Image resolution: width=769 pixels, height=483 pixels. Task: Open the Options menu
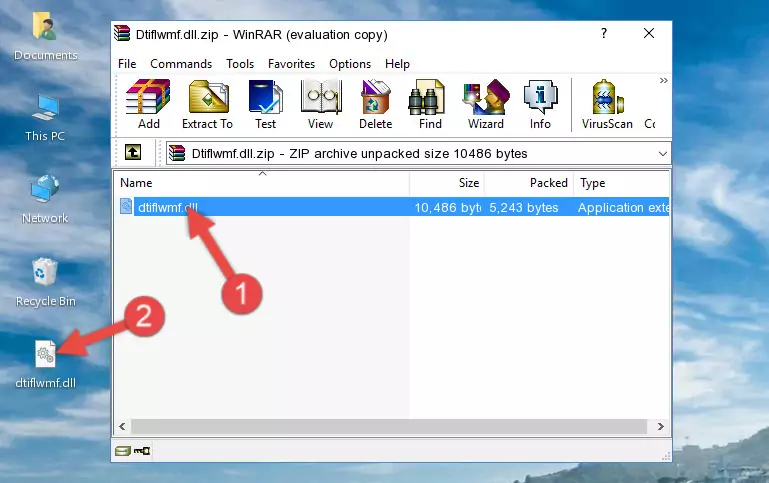point(350,64)
